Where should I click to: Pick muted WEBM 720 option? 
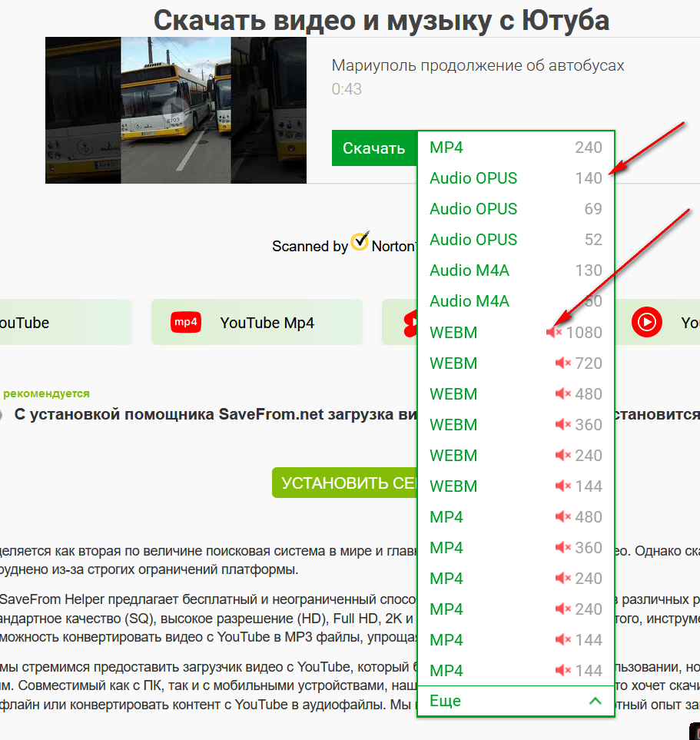coord(516,363)
